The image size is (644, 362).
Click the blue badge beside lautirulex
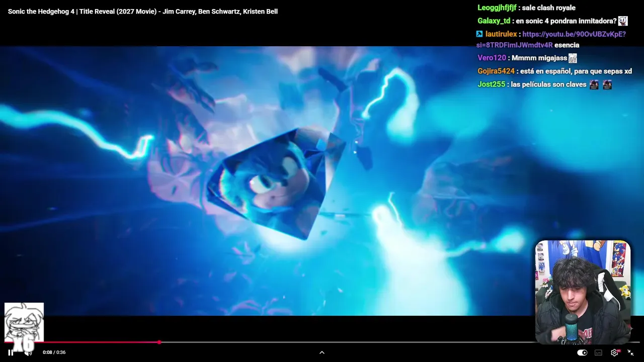click(479, 34)
